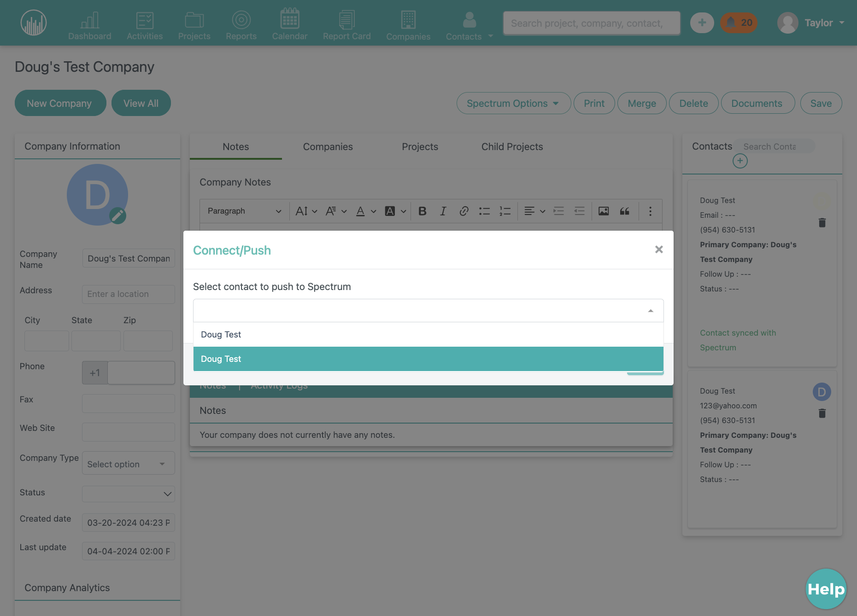Expand the Spectrum Options dropdown
This screenshot has height=616, width=857.
pyautogui.click(x=513, y=103)
